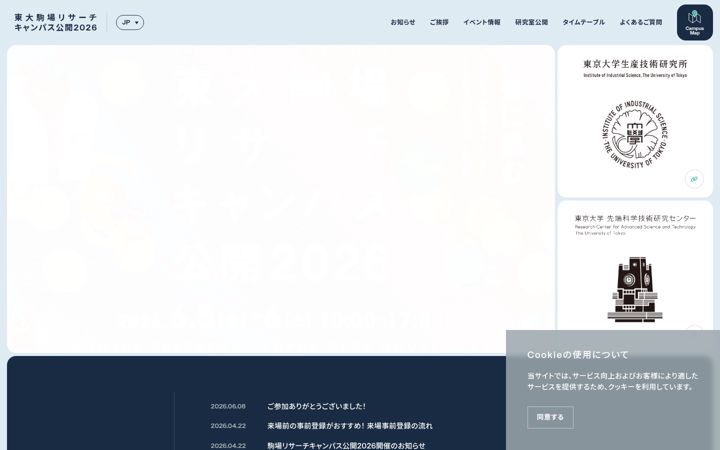Click the 東京大学 先端科学技術研究センター heading
The height and width of the screenshot is (450, 720).
[x=635, y=218]
